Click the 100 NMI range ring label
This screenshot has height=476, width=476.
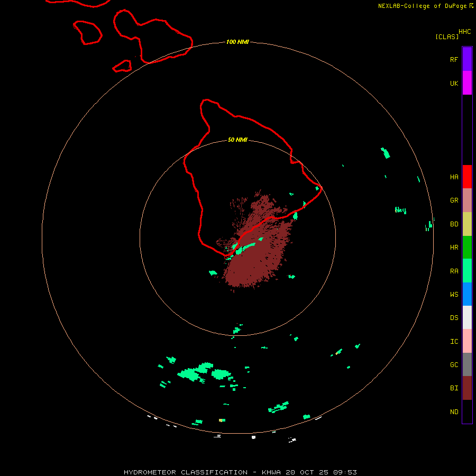coord(237,42)
